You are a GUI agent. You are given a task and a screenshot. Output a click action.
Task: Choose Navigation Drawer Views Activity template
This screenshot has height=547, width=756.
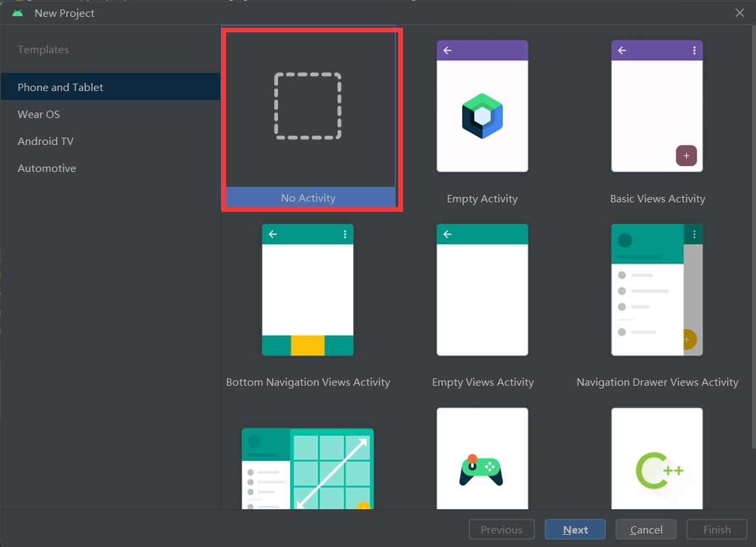coord(657,290)
